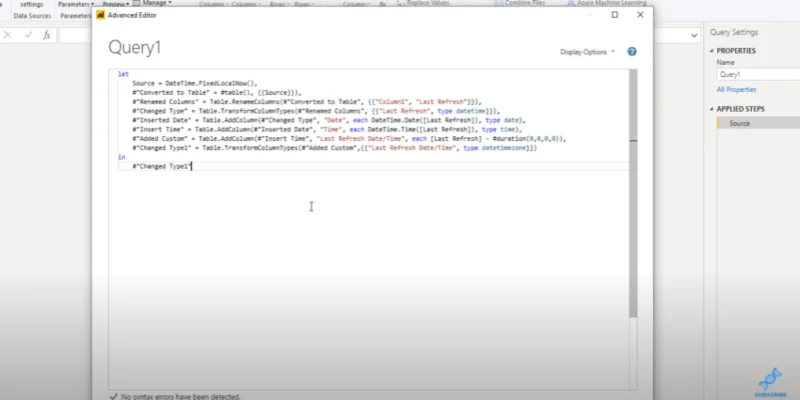The image size is (800, 400).
Task: Open the Preview menu in the ribbon
Action: (x=116, y=4)
